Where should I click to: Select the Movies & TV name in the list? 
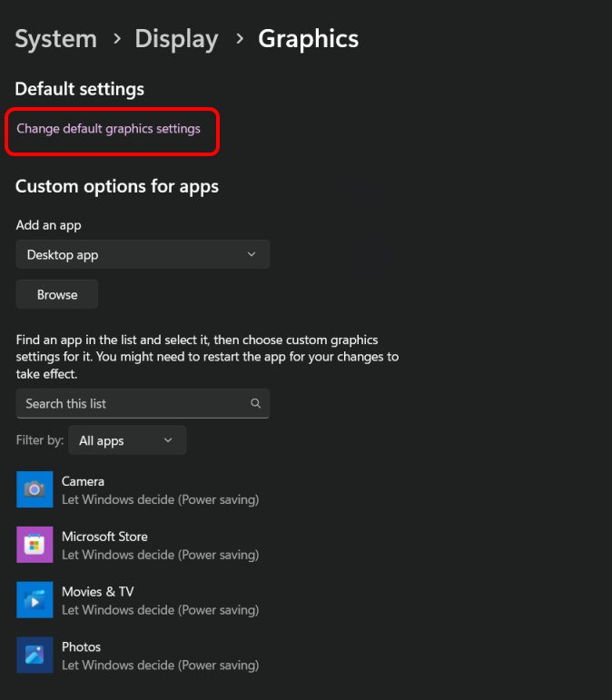97,592
